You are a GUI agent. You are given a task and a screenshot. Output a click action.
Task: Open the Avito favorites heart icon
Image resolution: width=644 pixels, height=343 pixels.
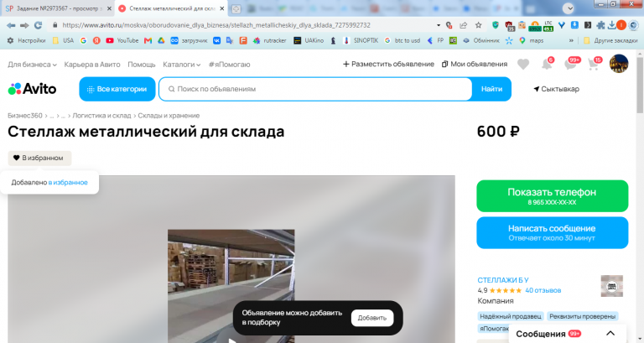(523, 64)
